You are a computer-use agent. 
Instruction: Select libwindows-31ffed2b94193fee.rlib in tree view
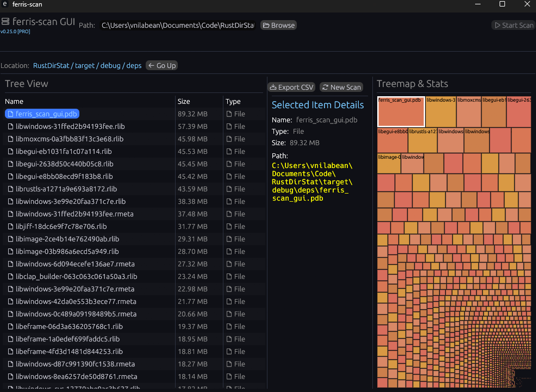70,127
